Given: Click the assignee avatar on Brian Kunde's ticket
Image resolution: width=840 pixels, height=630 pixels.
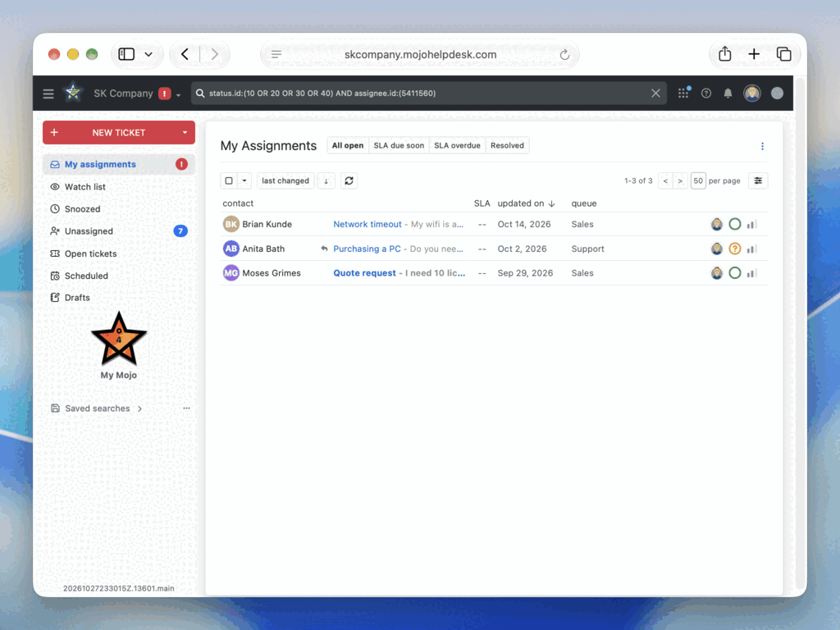Looking at the screenshot, I should click(x=716, y=225).
